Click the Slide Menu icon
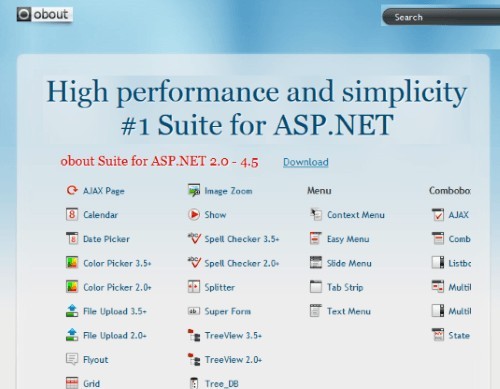Screen dimensions: 500x389 316,263
